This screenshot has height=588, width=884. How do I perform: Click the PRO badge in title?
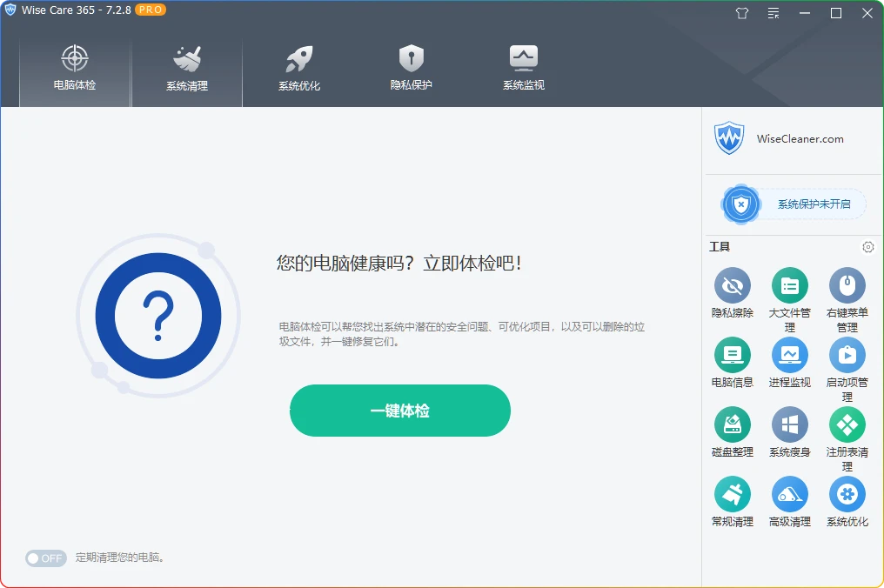150,10
